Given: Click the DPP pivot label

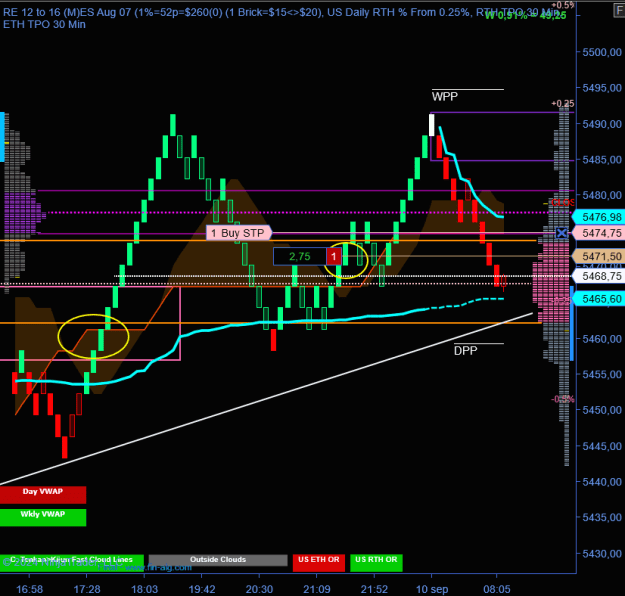Looking at the screenshot, I should coord(465,350).
